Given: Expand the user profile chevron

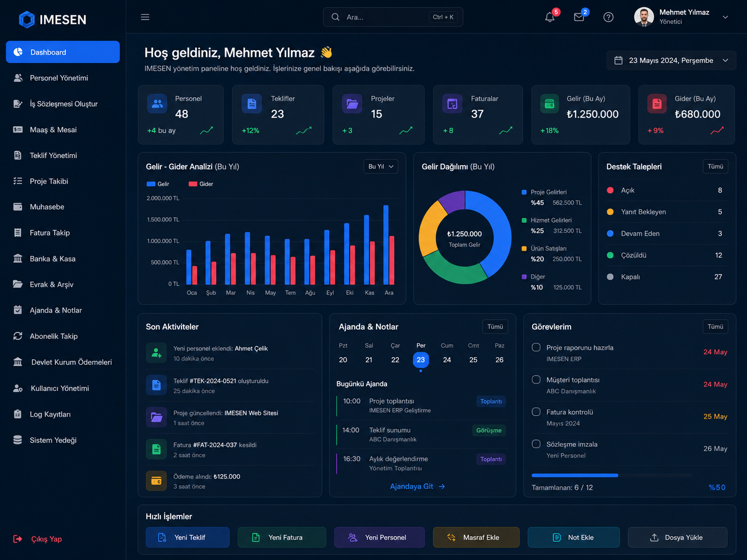Looking at the screenshot, I should 725,17.
